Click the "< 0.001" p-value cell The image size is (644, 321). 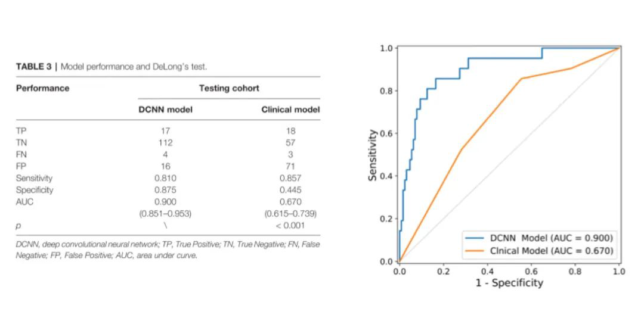click(x=290, y=225)
